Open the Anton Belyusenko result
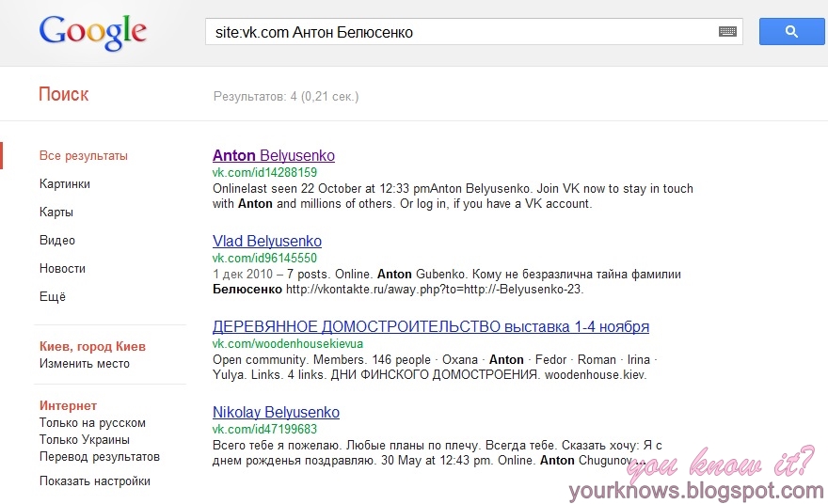 [273, 156]
